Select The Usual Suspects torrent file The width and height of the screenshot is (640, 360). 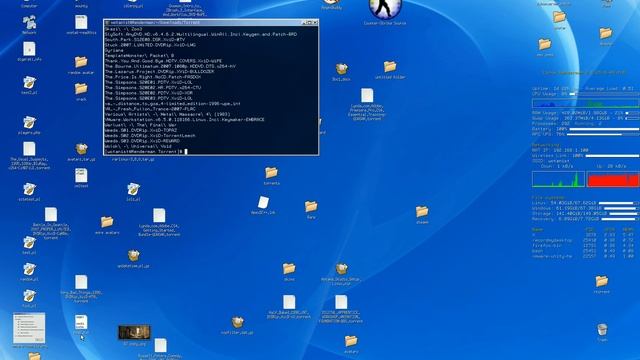coord(29,156)
